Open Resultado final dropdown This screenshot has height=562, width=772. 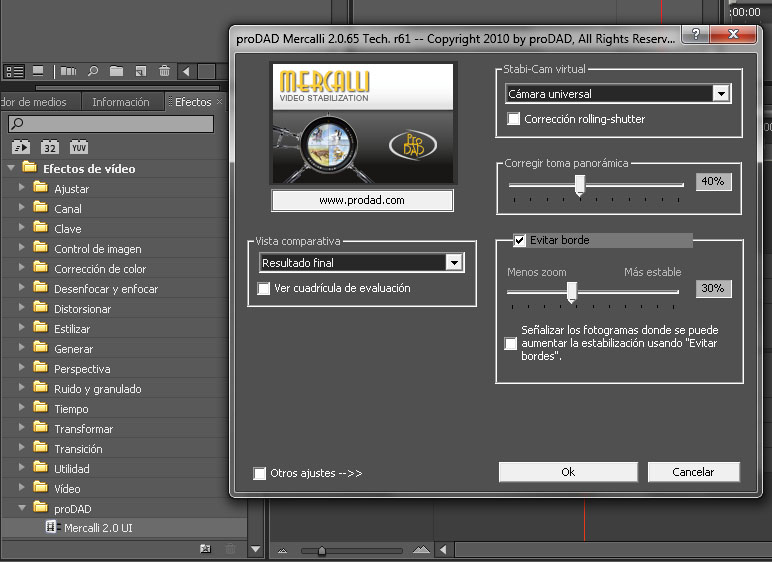click(454, 263)
